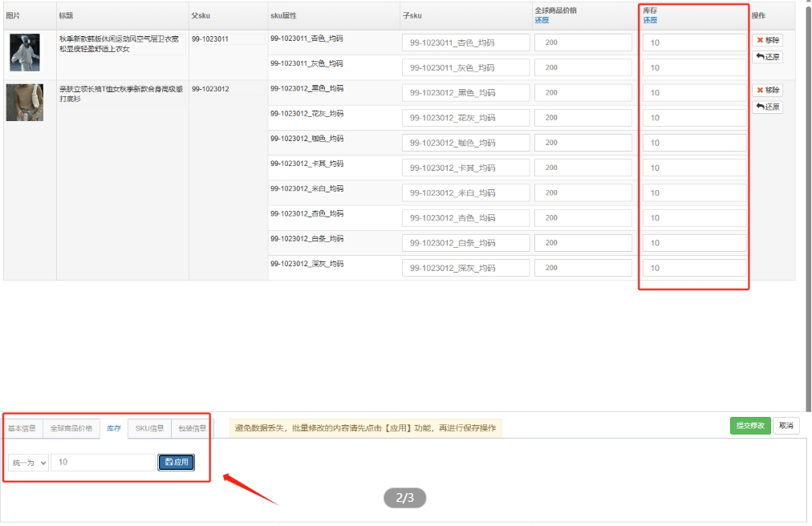The width and height of the screenshot is (812, 526).
Task: Remove product 99-1023011 with the 移除 button
Action: point(767,40)
